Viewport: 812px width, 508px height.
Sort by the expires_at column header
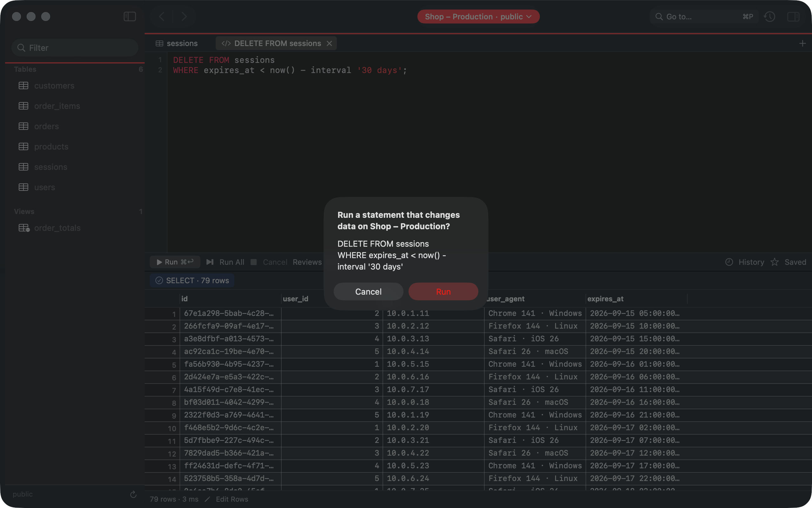(636, 298)
